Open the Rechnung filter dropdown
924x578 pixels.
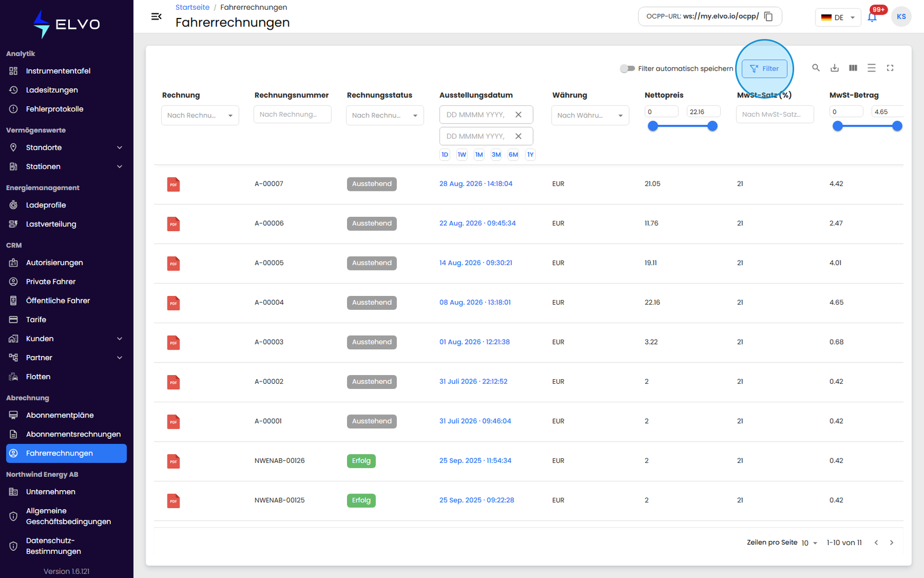[200, 115]
